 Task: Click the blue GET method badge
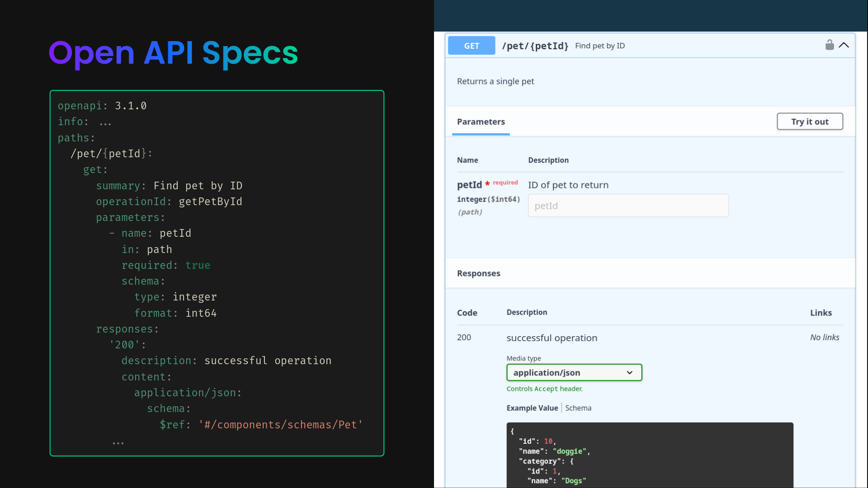tap(471, 46)
